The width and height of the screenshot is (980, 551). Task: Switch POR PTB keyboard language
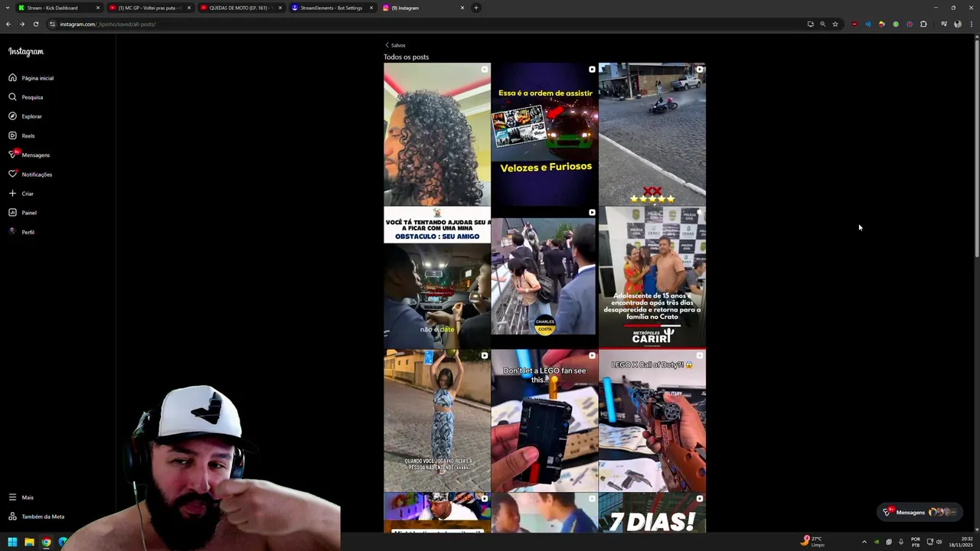[x=916, y=542]
